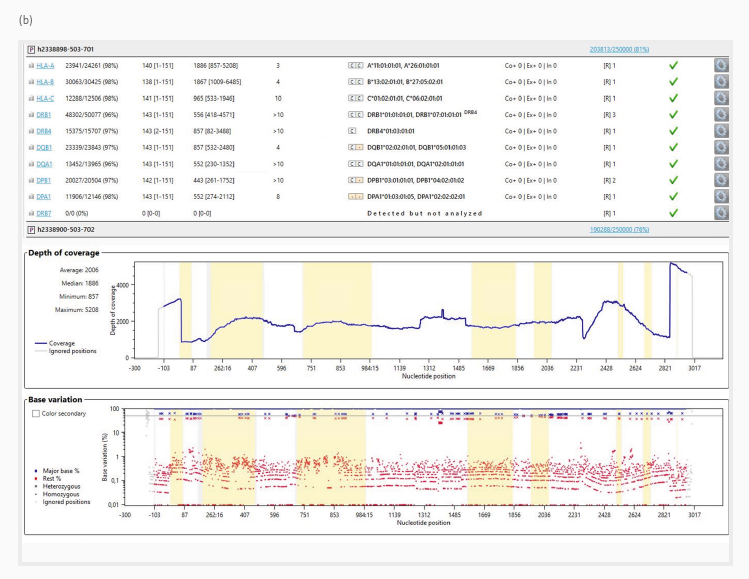Image resolution: width=749 pixels, height=579 pixels.
Task: Open read count link 190288/250000 (76%)
Action: [x=621, y=230]
